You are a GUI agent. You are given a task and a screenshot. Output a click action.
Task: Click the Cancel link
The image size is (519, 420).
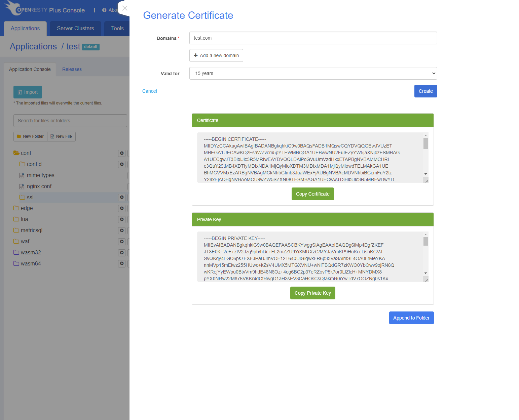pos(149,91)
